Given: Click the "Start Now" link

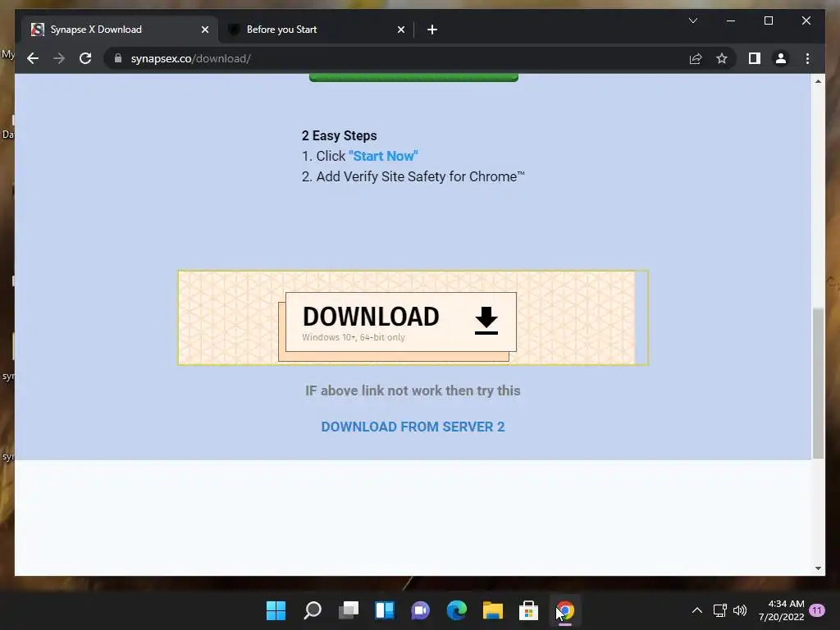Looking at the screenshot, I should coord(383,156).
